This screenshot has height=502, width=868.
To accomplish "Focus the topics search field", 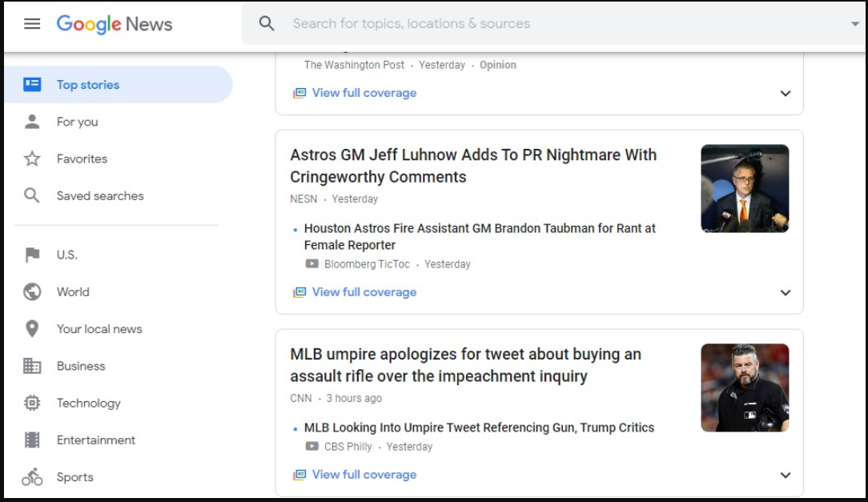I will pos(553,23).
